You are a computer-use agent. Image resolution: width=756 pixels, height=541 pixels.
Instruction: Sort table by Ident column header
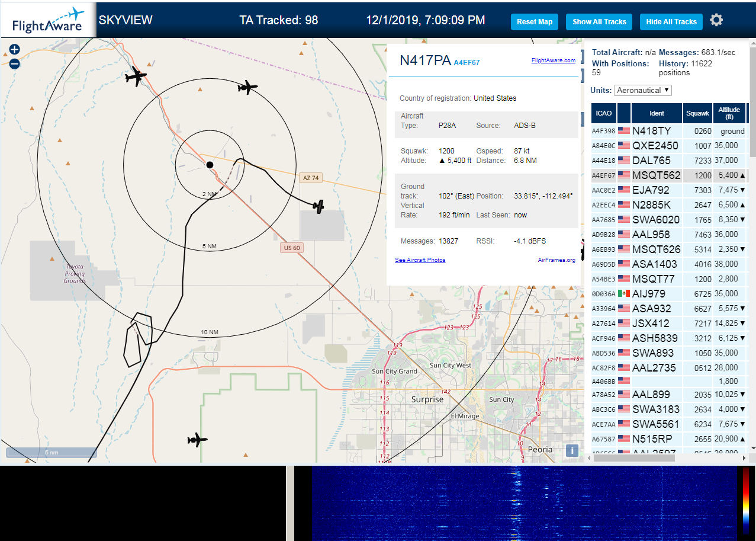pyautogui.click(x=657, y=113)
